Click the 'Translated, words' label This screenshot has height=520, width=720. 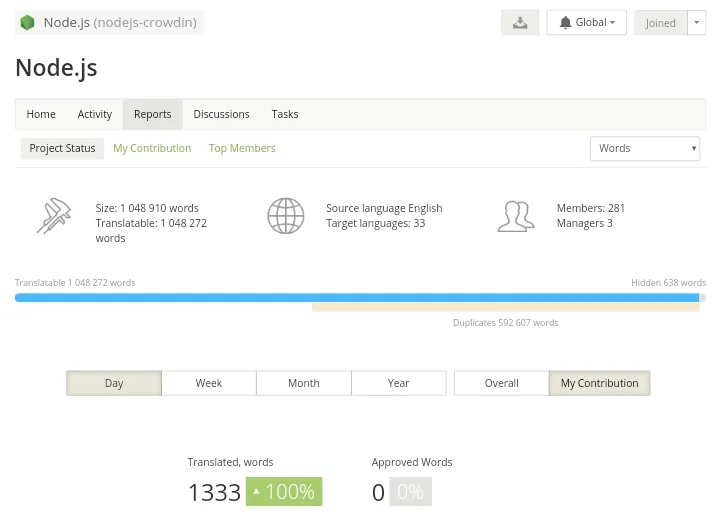pos(230,462)
